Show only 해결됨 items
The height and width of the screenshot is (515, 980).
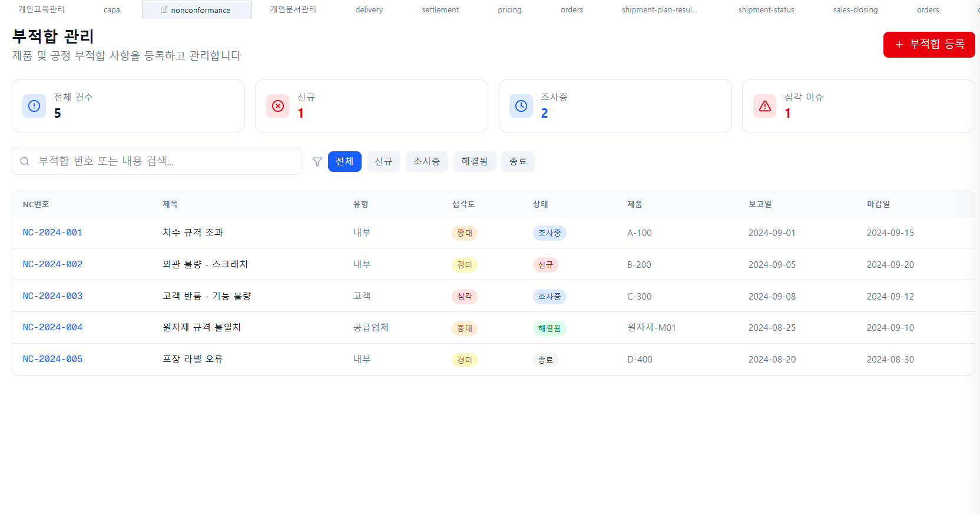474,161
